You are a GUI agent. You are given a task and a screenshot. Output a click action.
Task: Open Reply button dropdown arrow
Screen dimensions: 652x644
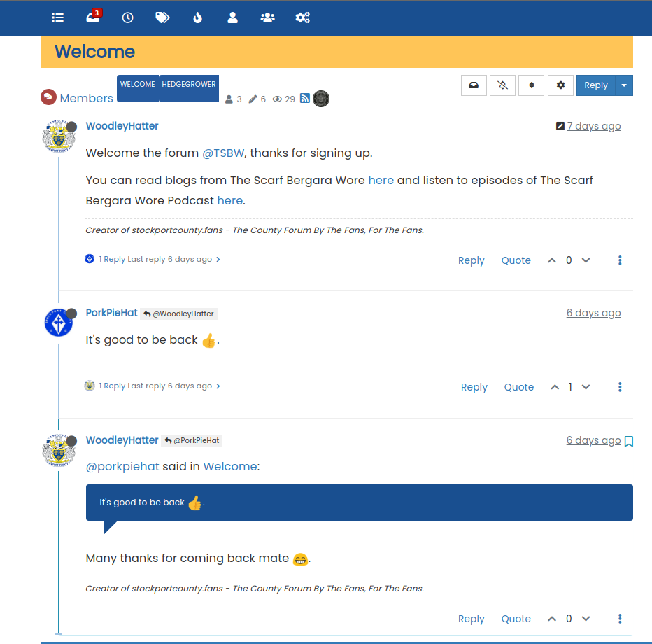624,85
